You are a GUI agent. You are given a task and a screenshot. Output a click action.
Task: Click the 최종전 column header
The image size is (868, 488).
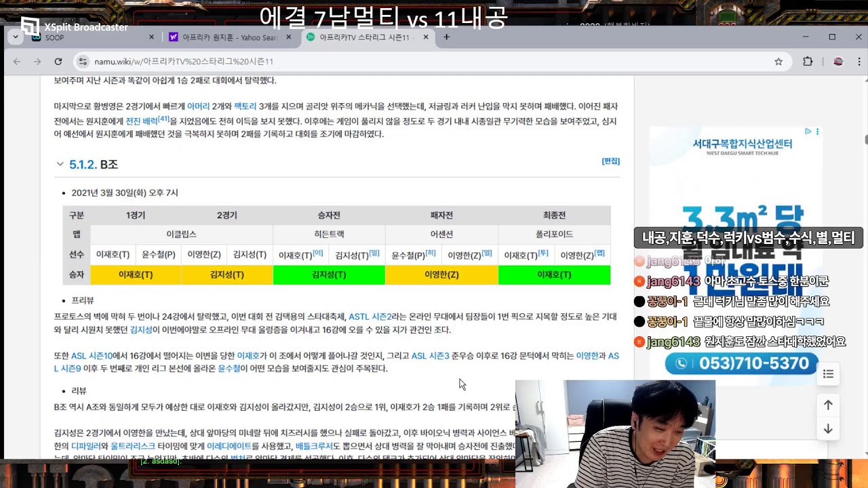pos(554,216)
